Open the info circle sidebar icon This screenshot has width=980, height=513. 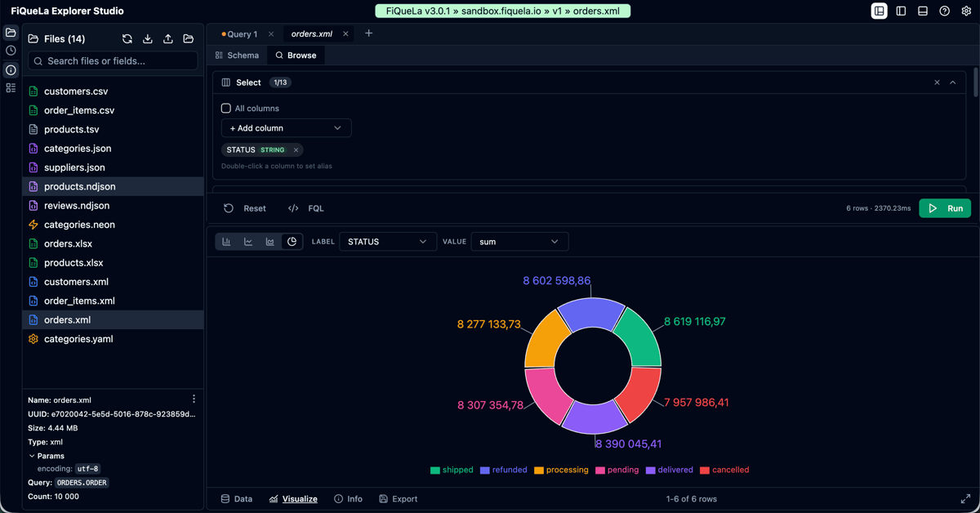(11, 69)
